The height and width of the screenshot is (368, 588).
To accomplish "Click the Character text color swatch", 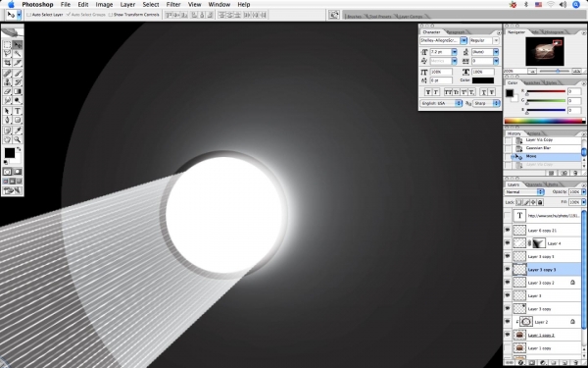I will [482, 80].
